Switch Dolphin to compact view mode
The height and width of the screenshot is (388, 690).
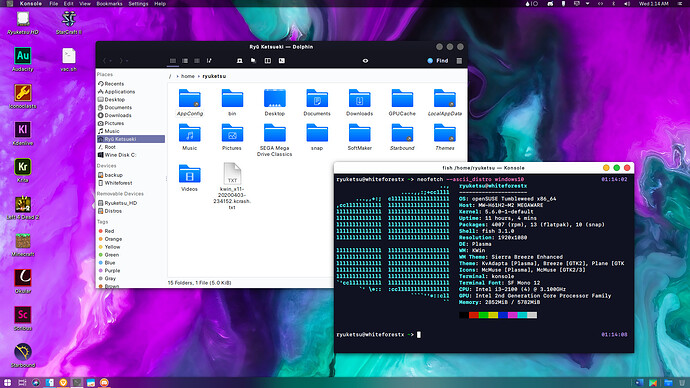click(x=185, y=61)
